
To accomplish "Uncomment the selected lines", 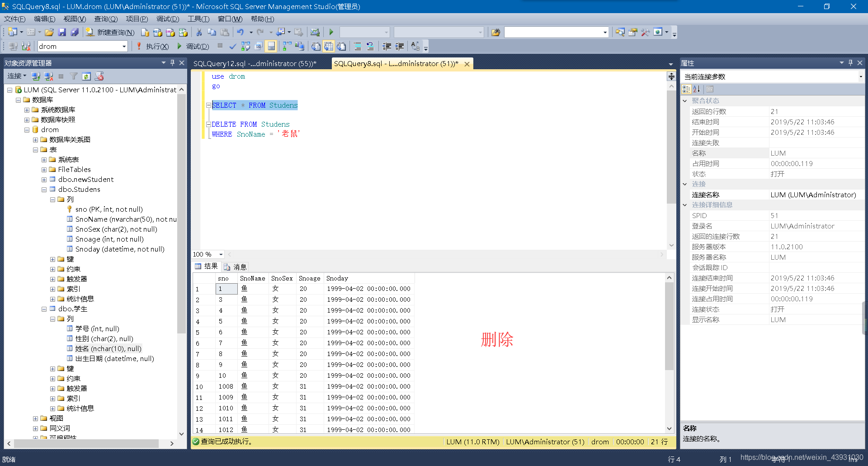I will [x=370, y=46].
